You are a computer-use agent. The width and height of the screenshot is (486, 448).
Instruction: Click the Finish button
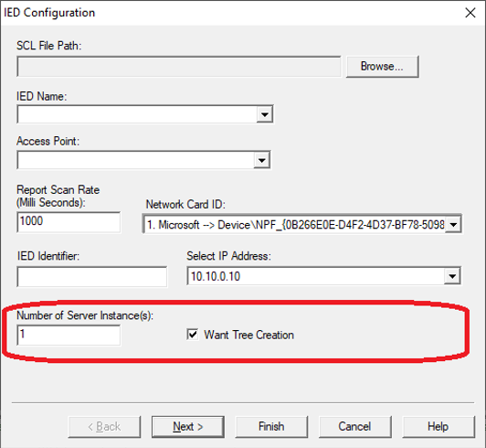tap(271, 427)
